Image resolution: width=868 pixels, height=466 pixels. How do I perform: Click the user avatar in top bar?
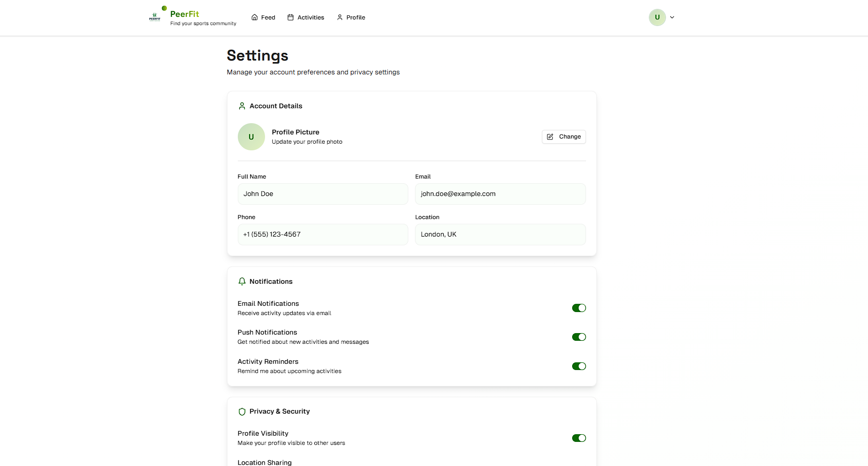(x=657, y=17)
